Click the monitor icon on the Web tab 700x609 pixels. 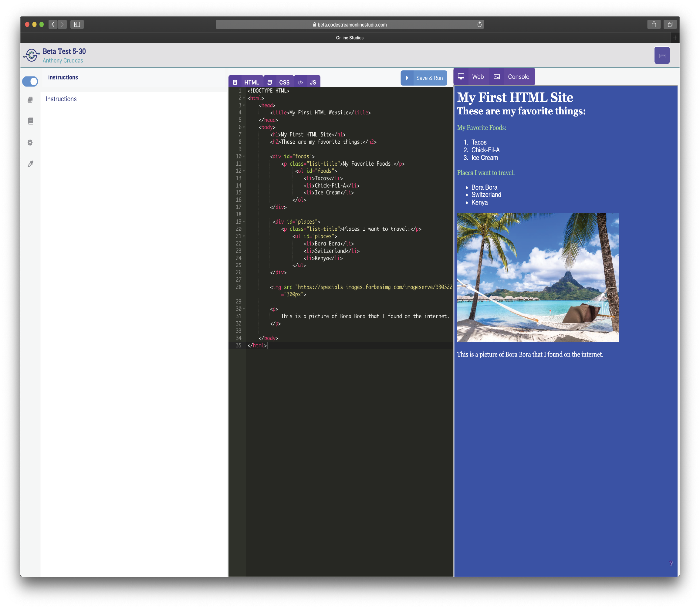(x=461, y=76)
